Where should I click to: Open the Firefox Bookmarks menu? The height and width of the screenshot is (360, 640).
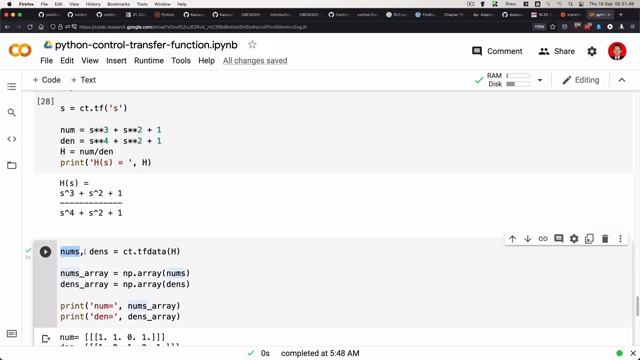click(118, 4)
